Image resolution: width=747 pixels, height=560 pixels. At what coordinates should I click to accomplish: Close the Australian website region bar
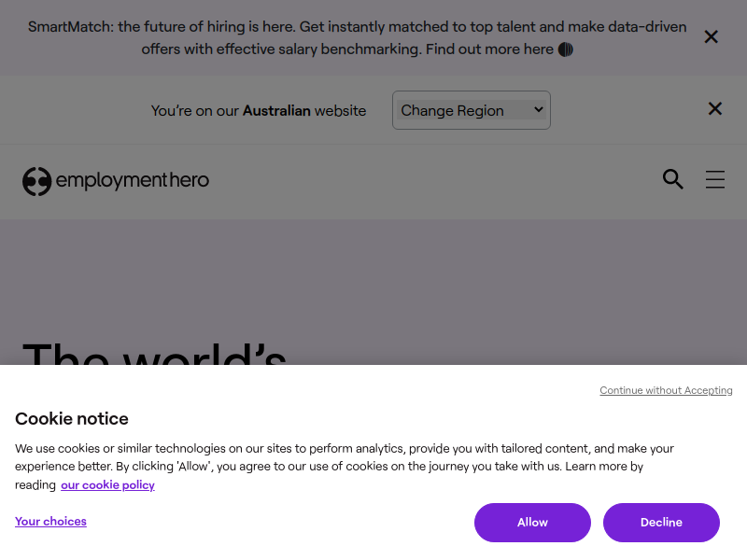point(714,109)
